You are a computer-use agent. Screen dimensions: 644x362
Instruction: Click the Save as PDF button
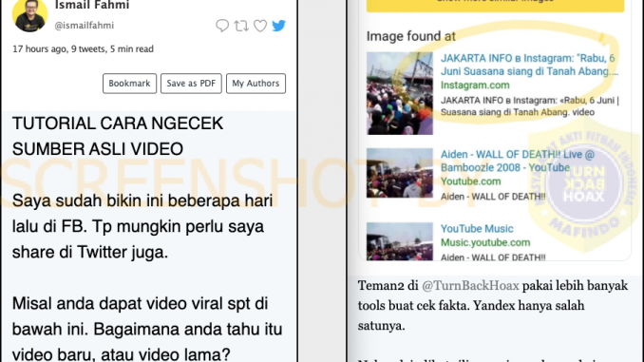pyautogui.click(x=191, y=84)
